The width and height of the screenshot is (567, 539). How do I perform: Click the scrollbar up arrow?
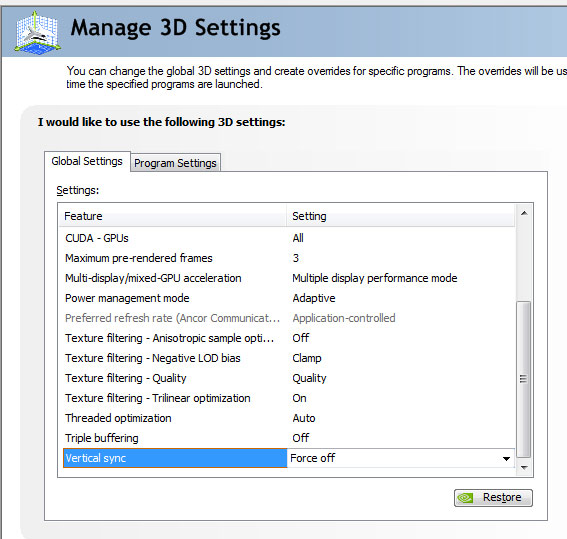coord(524,213)
